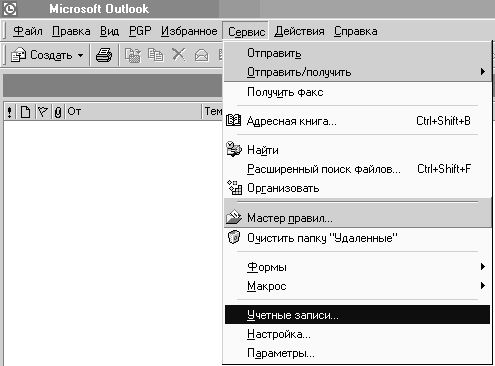
Task: Select Учетные записи... highlighted entry
Action: click(357, 315)
